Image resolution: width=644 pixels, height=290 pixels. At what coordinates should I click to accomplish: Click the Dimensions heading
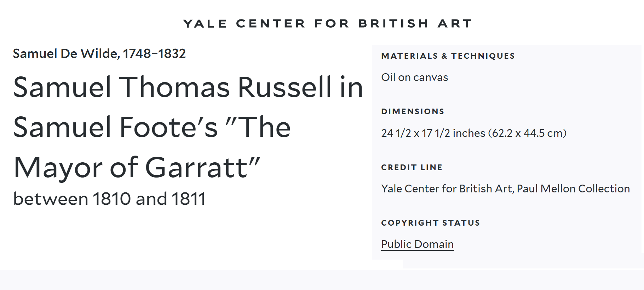coord(413,111)
